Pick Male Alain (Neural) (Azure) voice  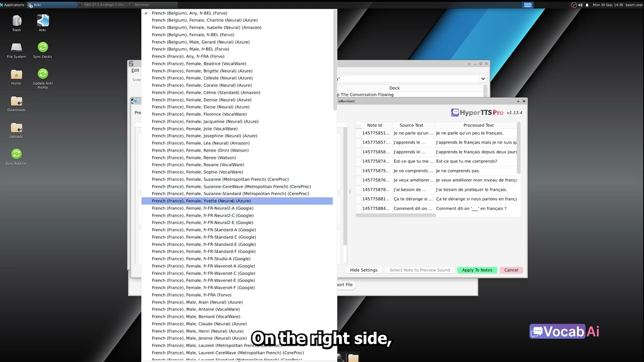point(237,302)
